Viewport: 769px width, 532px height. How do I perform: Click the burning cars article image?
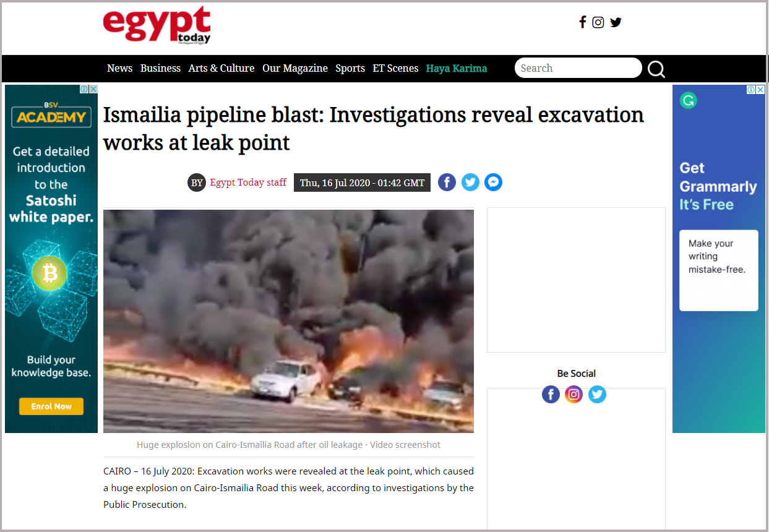[x=288, y=321]
